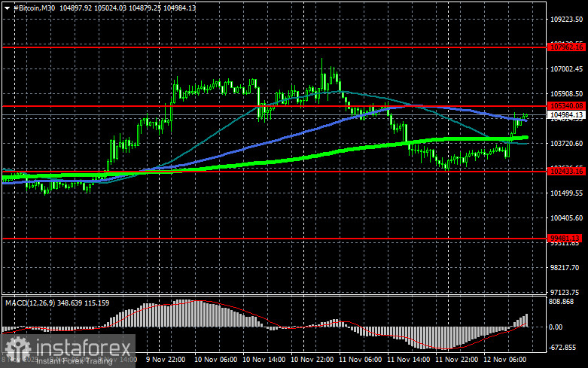This screenshot has height=368, width=588.
Task: Click the 10 Nov 06:00 time label
Action: point(215,360)
